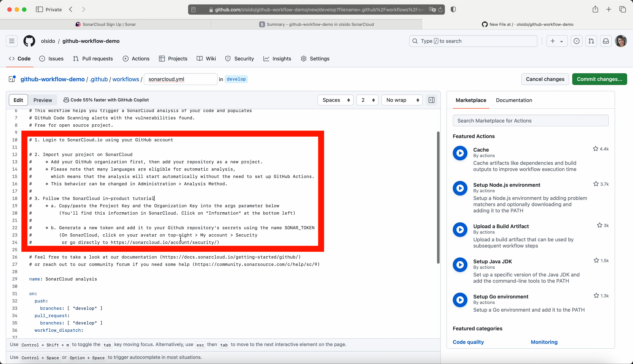Select the Edit mode toggle

[18, 100]
